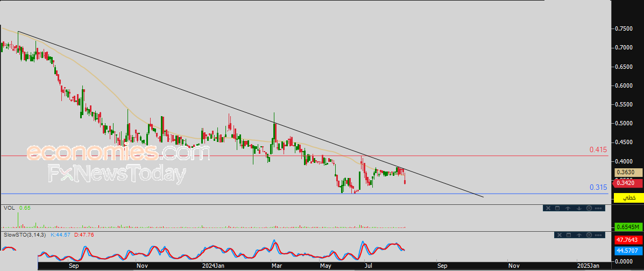The width and height of the screenshot is (644, 271).
Task: Open VOL indicator settings gear
Action: click(589, 208)
